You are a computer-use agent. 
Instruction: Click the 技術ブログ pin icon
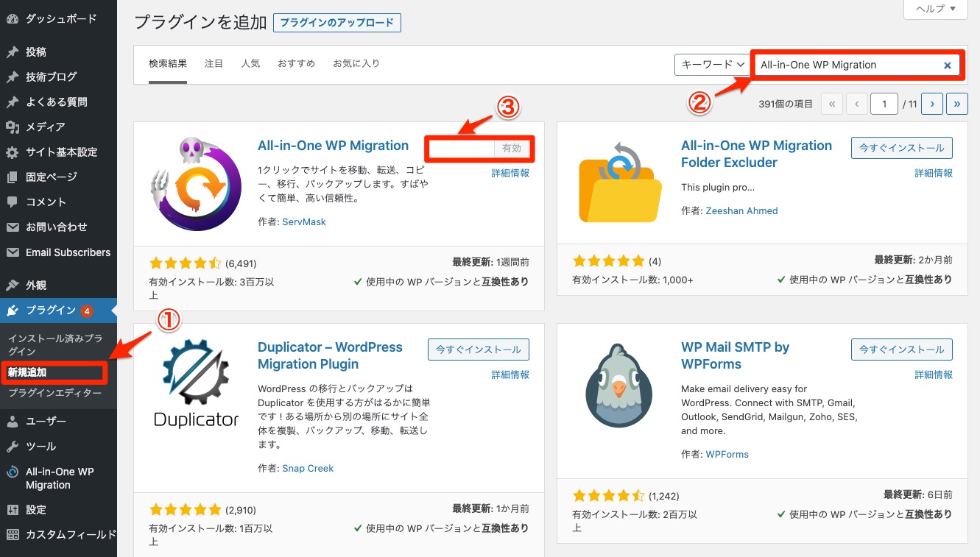(x=12, y=77)
